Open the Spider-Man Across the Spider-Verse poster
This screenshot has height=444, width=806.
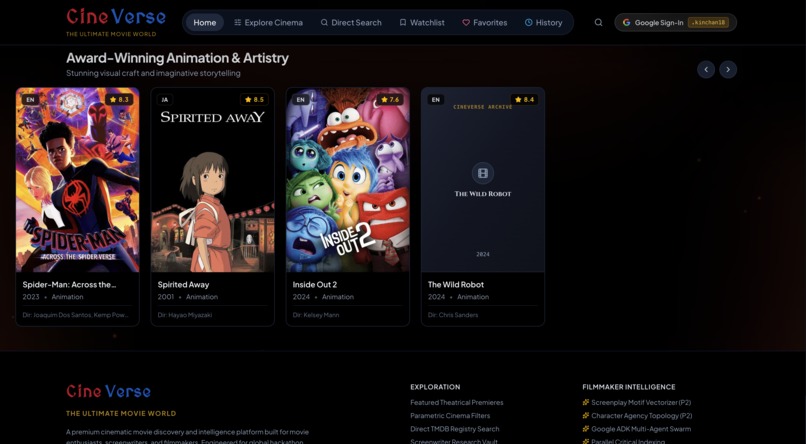point(78,180)
